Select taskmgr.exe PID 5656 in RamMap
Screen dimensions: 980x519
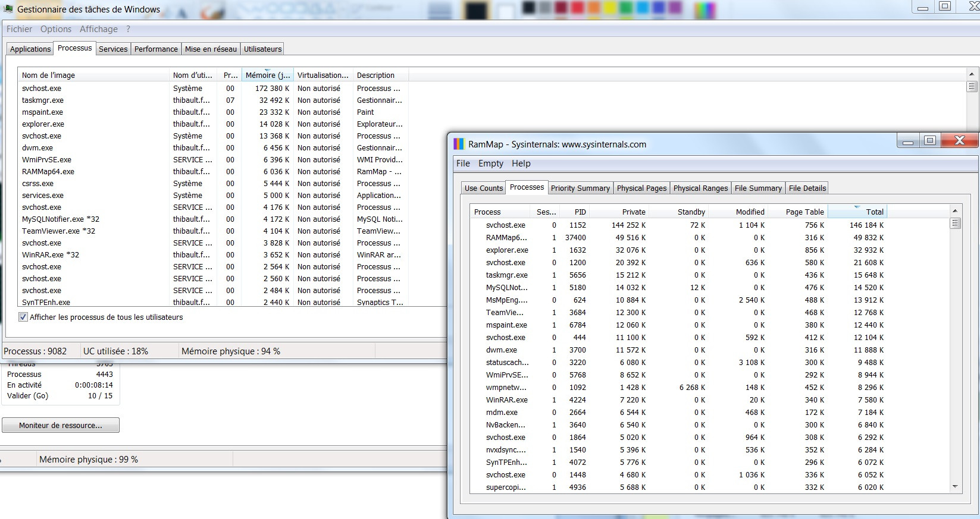tap(678, 275)
